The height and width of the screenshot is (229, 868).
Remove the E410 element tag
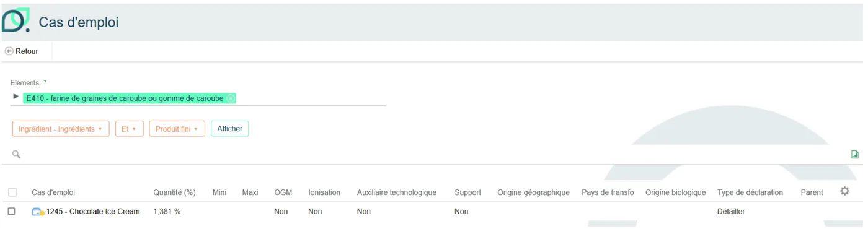point(231,98)
